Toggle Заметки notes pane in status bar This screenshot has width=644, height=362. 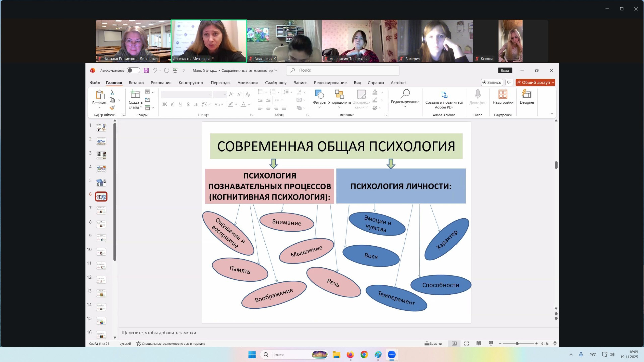tap(433, 344)
